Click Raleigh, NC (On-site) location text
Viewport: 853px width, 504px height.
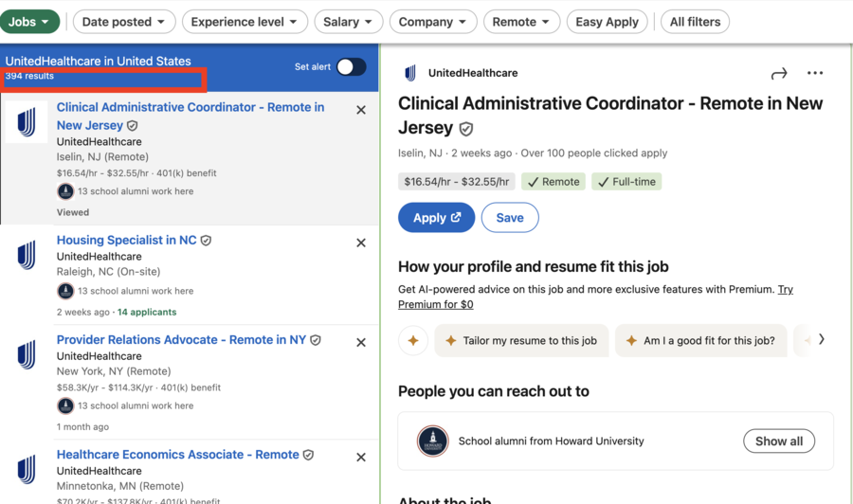point(108,271)
